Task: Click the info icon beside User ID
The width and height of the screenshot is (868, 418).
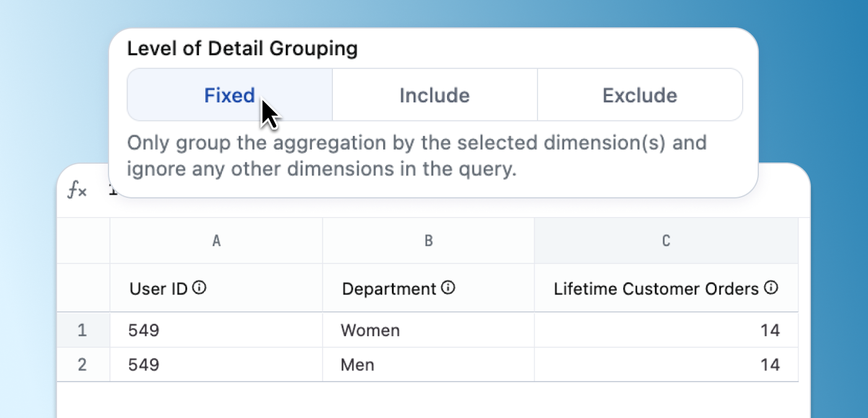Action: 199,288
